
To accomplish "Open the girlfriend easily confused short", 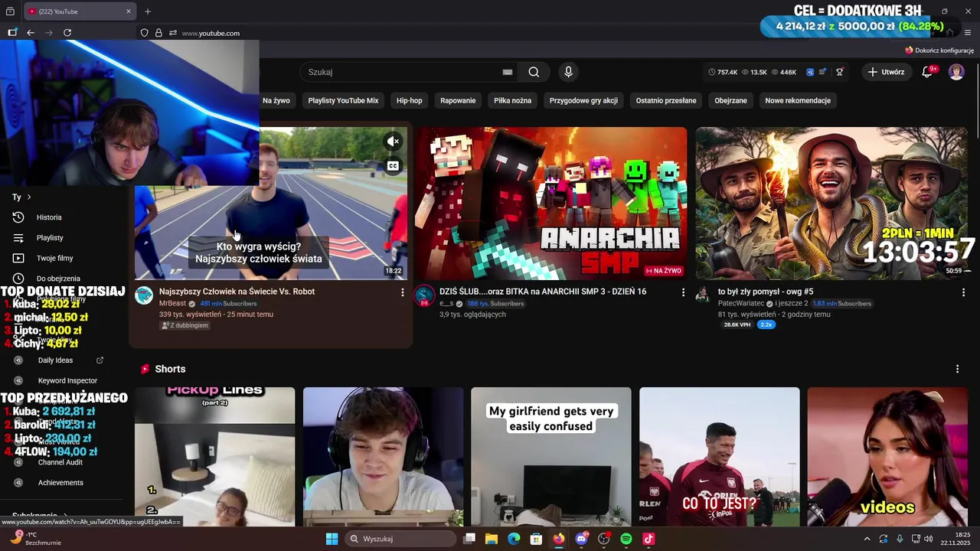I will 551,456.
